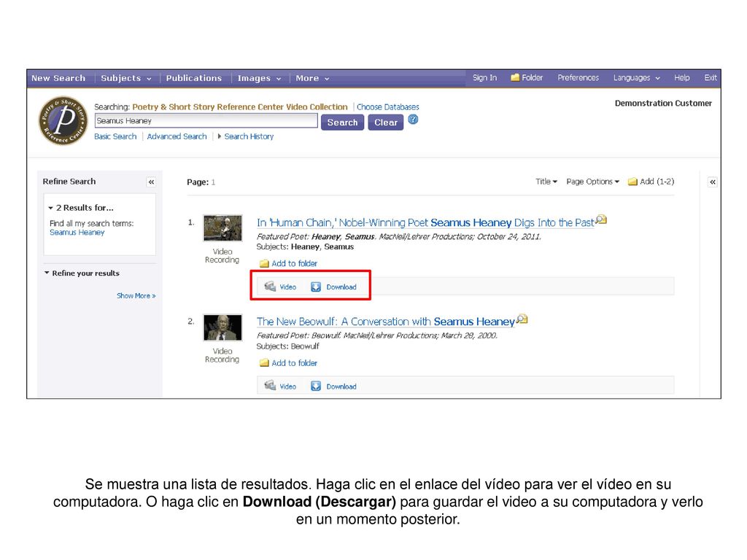Click the 'Heaney, Seamus' subject text in result 1
747x560 pixels.
pos(322,246)
